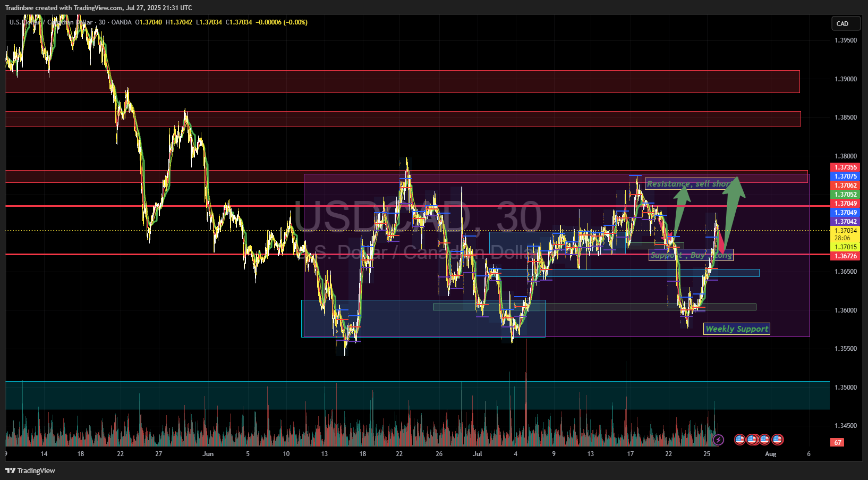This screenshot has height=480, width=868.
Task: Click the red 1.36726 price label
Action: pos(845,256)
